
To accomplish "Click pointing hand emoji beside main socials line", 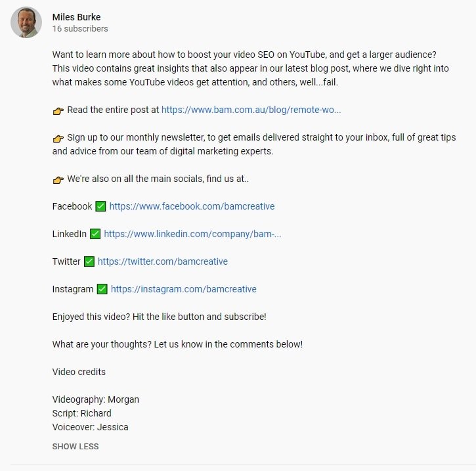I will click(58, 179).
